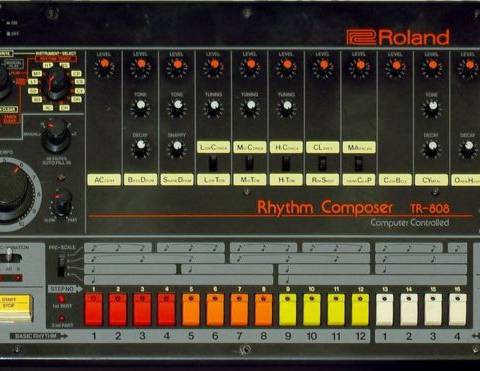This screenshot has height=371, width=480.
Task: Adjust the Accent level knob
Action: tap(104, 66)
